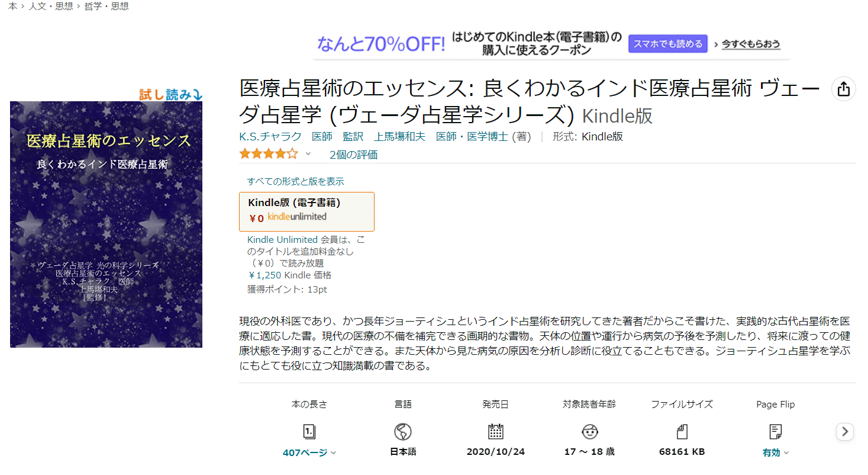Viewport: 868px width, 475px height.
Task: Open the 2個の評価 reviews link
Action: pos(354,155)
